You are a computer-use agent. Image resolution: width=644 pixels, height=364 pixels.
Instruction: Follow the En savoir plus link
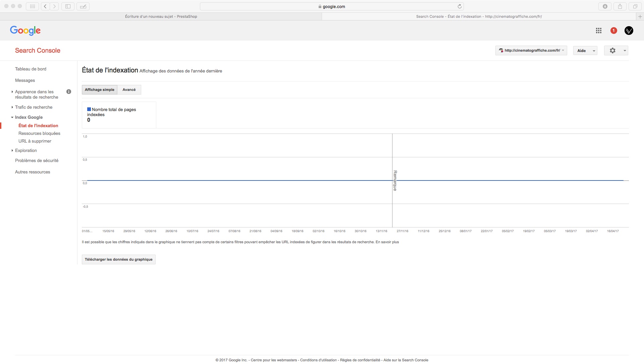click(x=387, y=242)
